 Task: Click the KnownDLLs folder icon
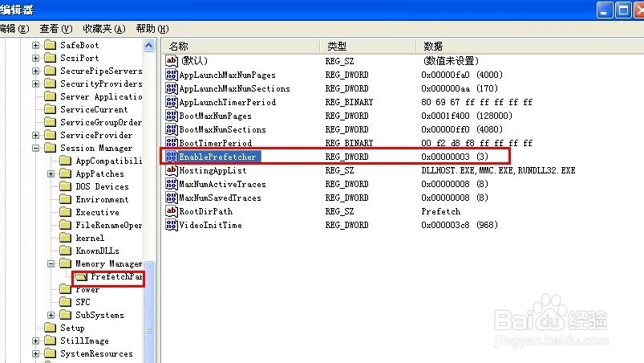[65, 251]
